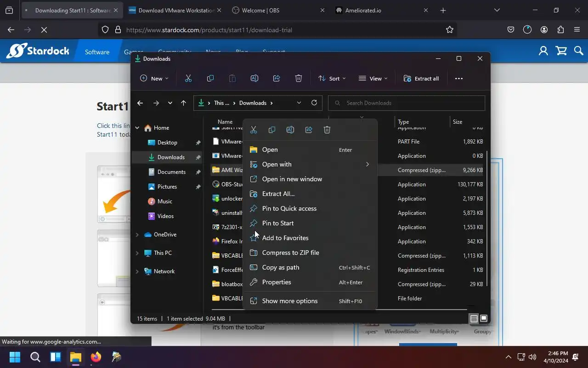Click Share icon in context menu
The width and height of the screenshot is (588, 368).
tap(309, 130)
